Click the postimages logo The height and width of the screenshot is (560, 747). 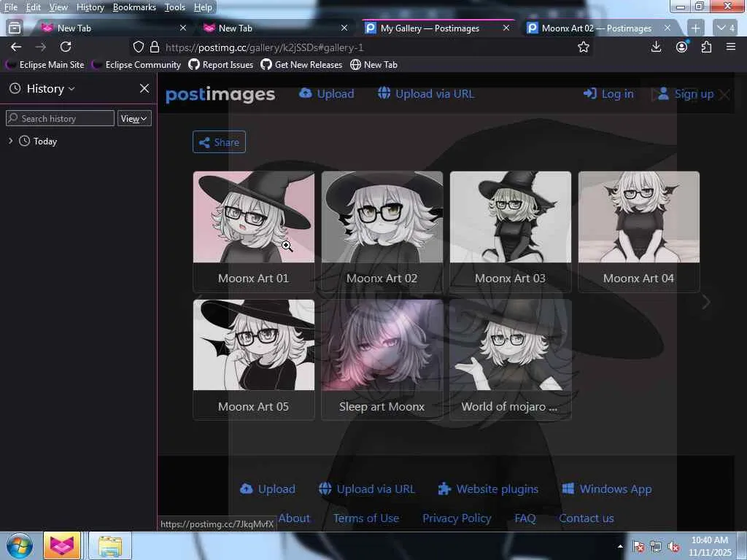tap(220, 94)
